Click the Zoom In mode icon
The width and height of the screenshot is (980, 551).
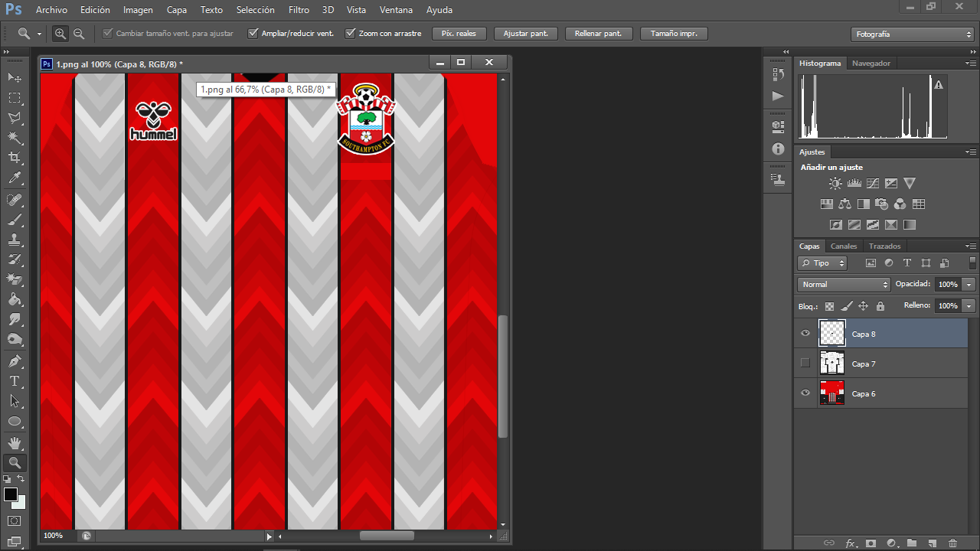click(60, 34)
